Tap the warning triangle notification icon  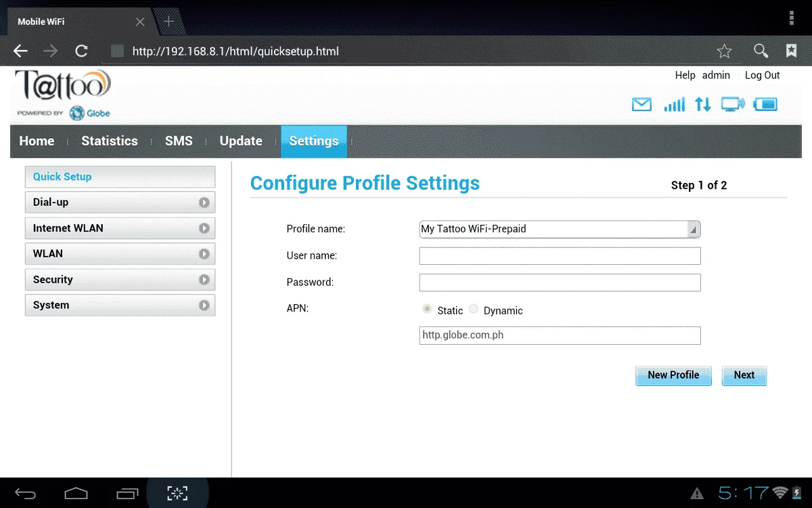coord(697,494)
